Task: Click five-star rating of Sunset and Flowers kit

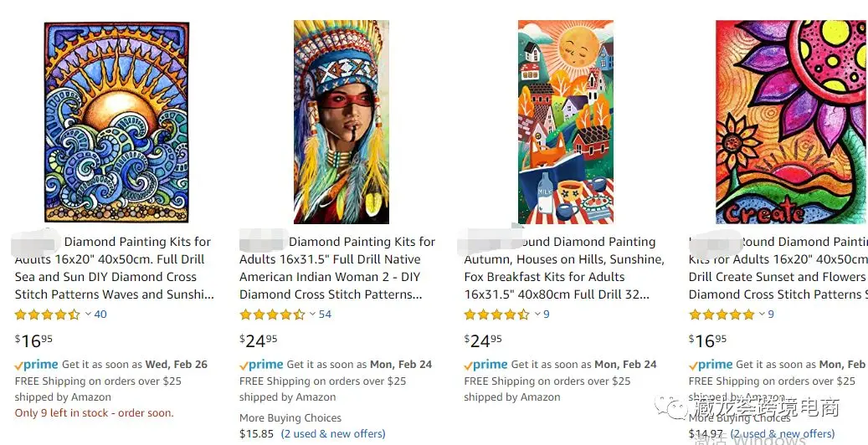Action: click(x=721, y=315)
